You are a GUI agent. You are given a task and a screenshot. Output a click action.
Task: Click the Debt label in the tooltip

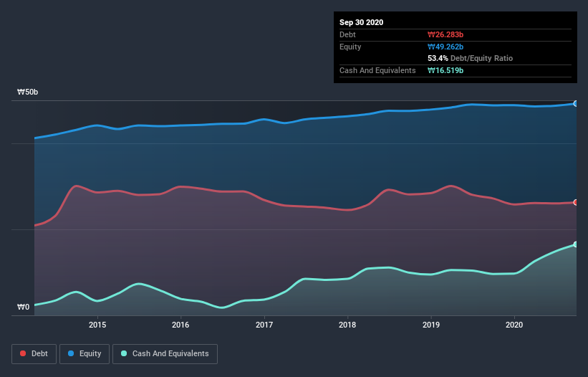347,34
